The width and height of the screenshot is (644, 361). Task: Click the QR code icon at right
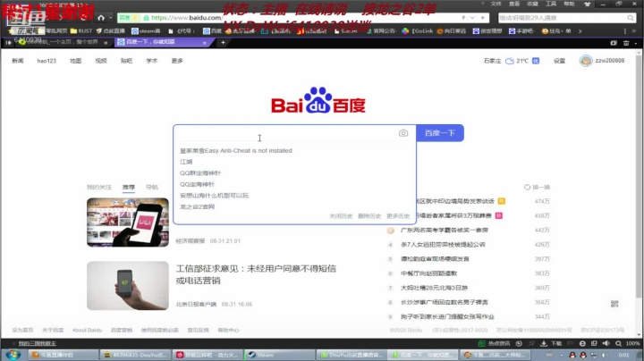coord(614,304)
